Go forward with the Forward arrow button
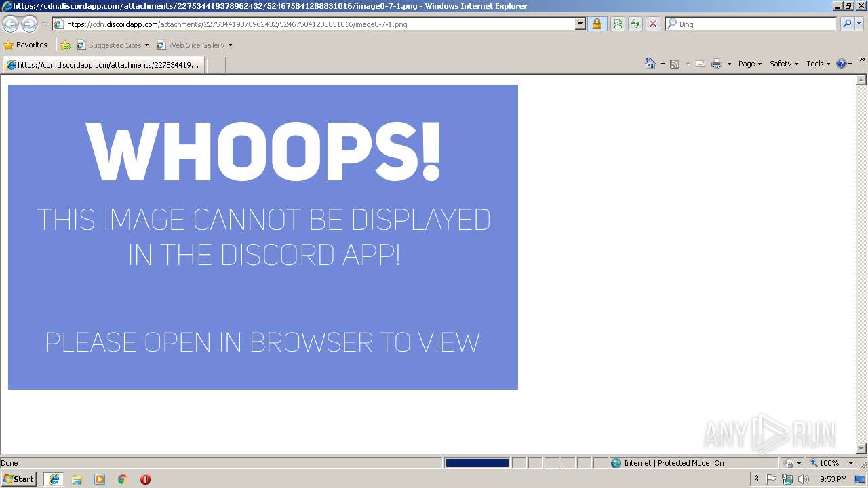Screen dimensions: 868x488 click(x=29, y=24)
